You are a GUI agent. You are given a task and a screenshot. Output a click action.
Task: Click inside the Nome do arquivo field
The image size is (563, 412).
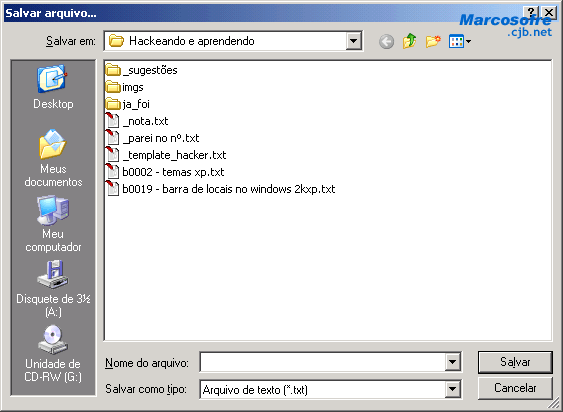[x=322, y=362]
